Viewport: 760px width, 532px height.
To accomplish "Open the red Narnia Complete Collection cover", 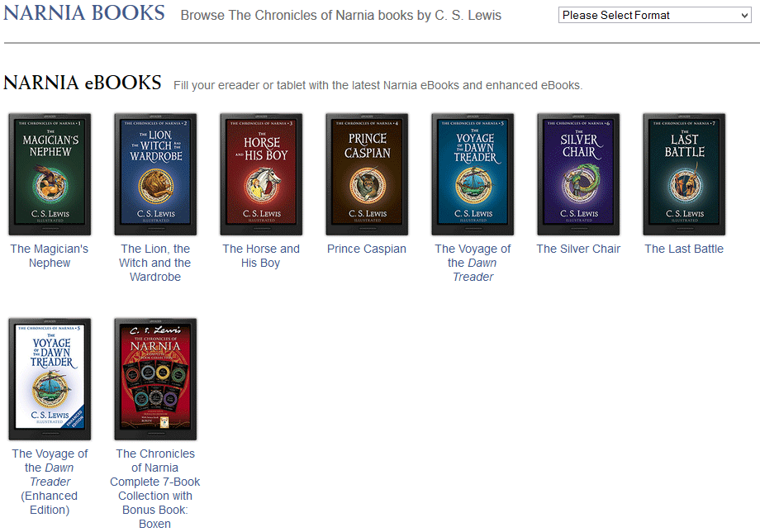I will tap(155, 379).
